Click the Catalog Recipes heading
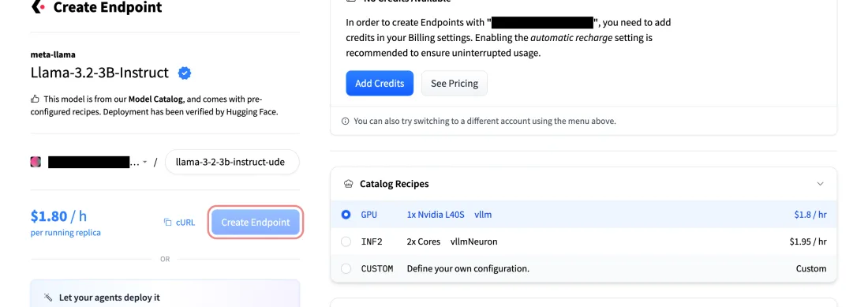 394,184
